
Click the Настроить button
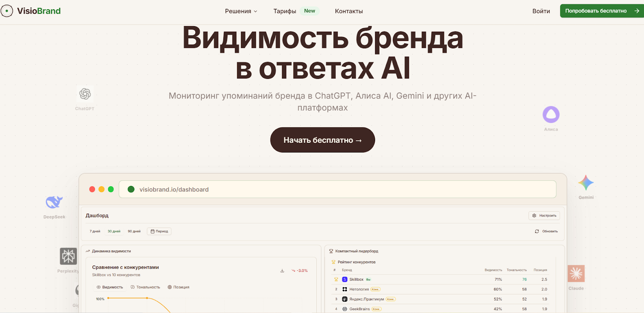point(544,216)
